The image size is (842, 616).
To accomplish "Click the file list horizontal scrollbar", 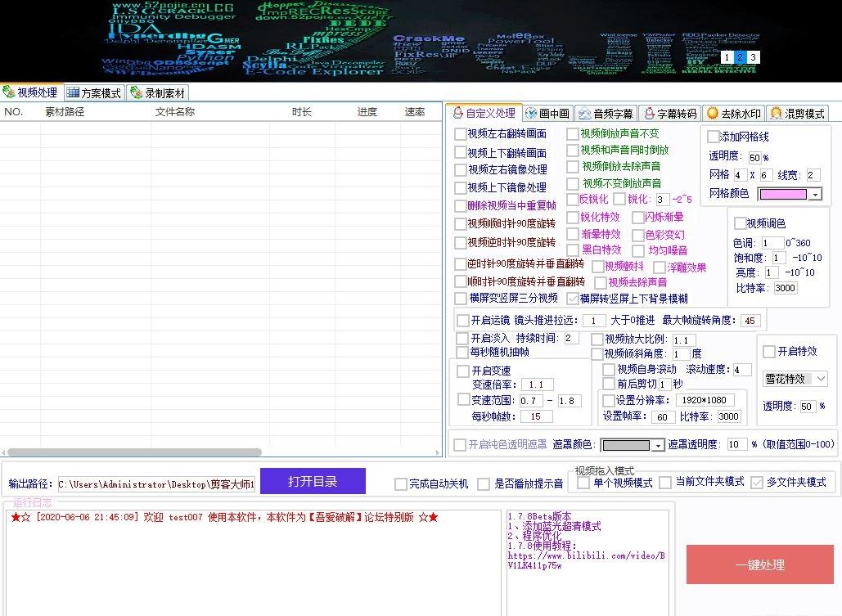I will click(x=133, y=452).
